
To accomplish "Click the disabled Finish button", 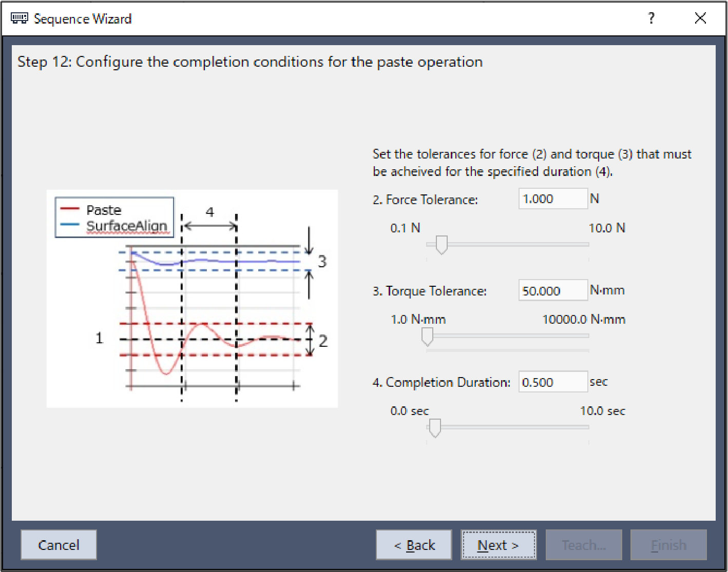I will 668,545.
